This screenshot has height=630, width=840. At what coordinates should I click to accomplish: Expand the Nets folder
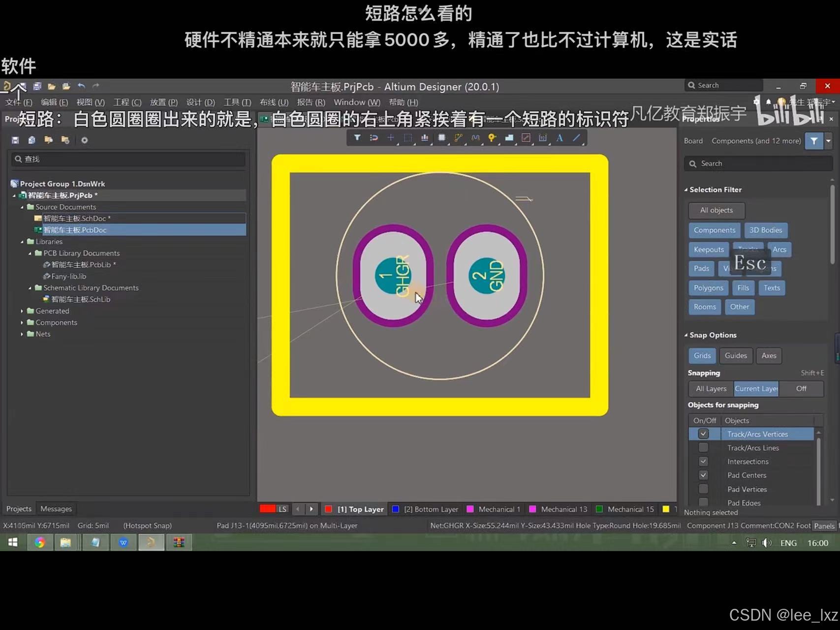pyautogui.click(x=22, y=334)
